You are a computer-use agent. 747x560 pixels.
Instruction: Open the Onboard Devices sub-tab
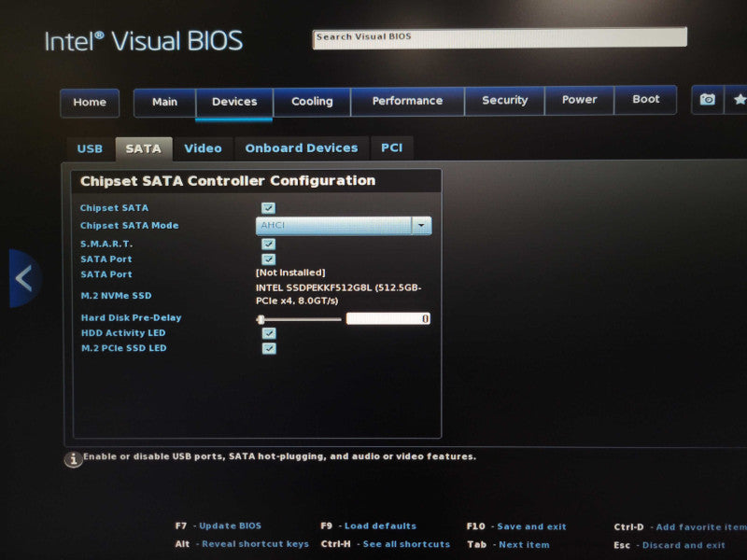(302, 148)
